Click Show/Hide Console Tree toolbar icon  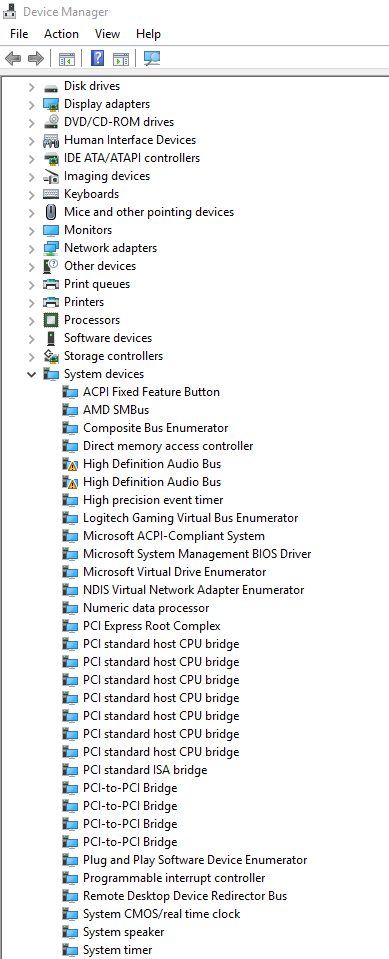click(67, 59)
